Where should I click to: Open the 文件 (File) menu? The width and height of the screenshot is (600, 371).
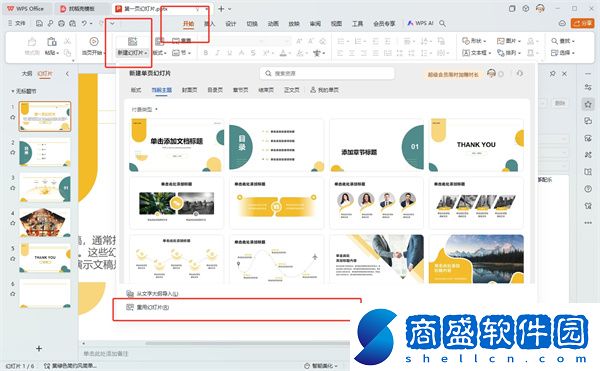(x=16, y=23)
